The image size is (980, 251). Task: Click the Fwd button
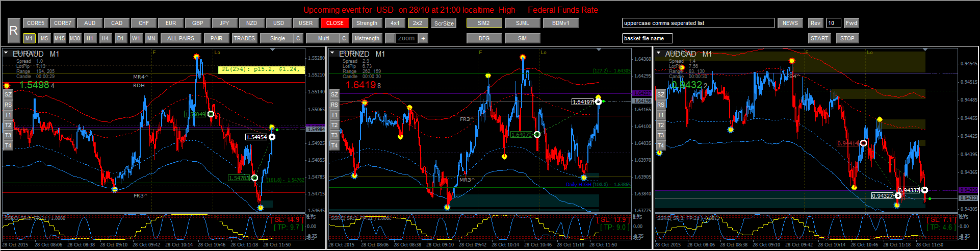coord(852,23)
